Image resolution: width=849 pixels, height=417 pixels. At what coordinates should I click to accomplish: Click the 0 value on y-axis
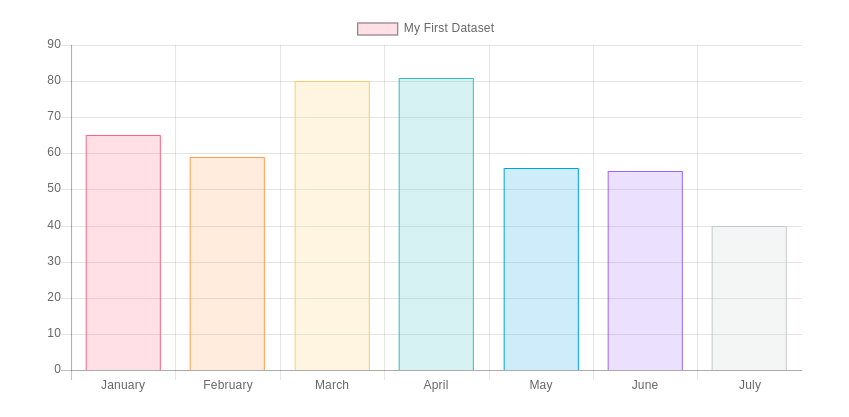[57, 370]
